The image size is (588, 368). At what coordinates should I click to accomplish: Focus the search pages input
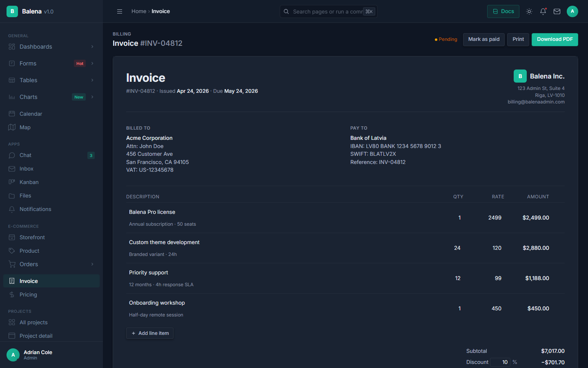(x=328, y=11)
